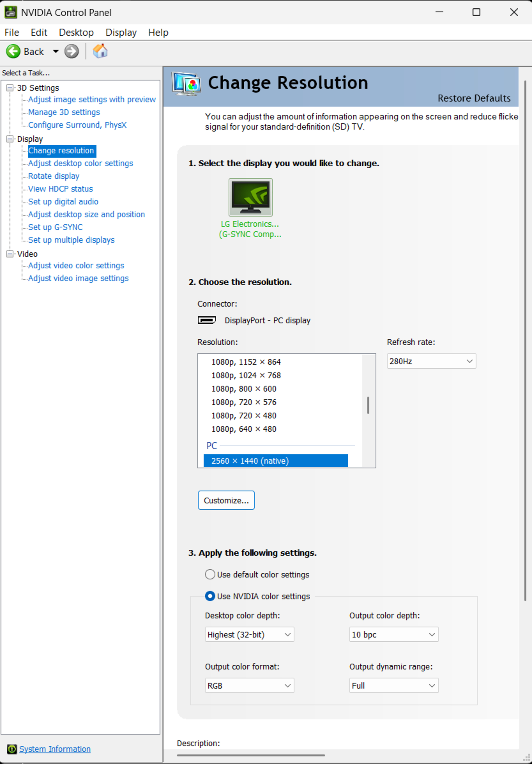Collapse the 3D Settings tree node
Viewport: 532px width, 764px height.
coord(10,88)
